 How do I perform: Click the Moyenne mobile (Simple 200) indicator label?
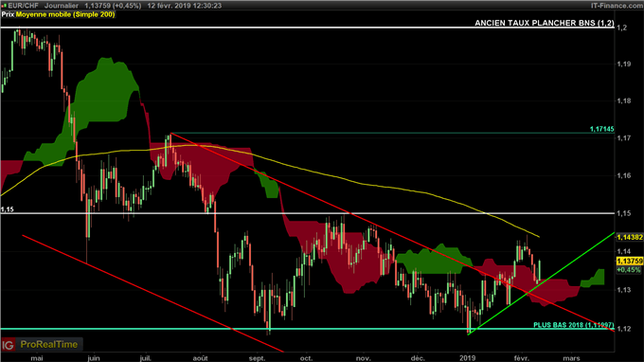(x=65, y=14)
